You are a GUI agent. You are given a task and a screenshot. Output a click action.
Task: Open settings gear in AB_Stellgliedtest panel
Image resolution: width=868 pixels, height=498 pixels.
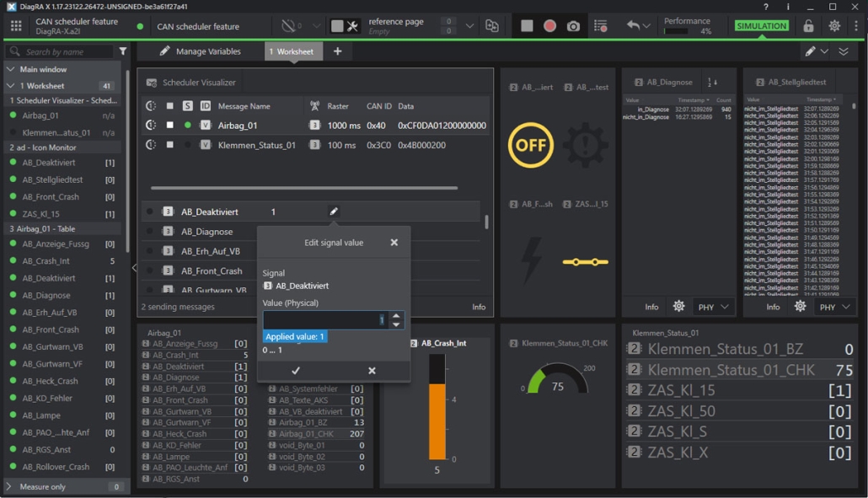pos(800,307)
